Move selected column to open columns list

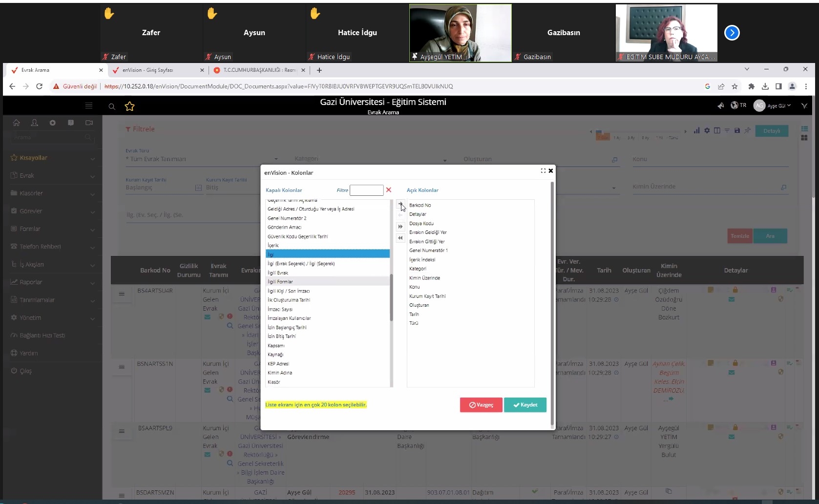(400, 205)
